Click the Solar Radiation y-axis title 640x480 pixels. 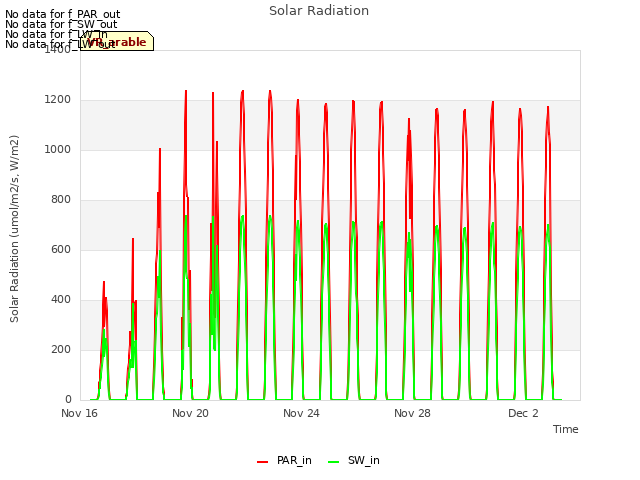tap(14, 229)
